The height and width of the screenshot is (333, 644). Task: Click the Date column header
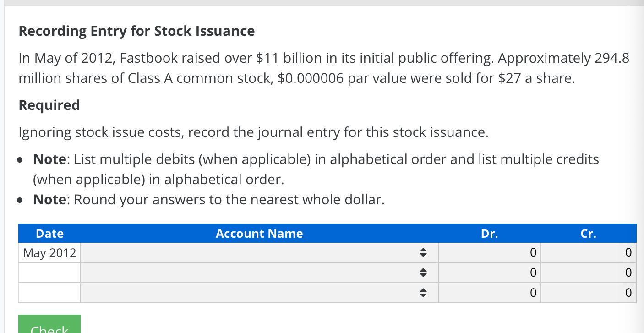(x=49, y=233)
